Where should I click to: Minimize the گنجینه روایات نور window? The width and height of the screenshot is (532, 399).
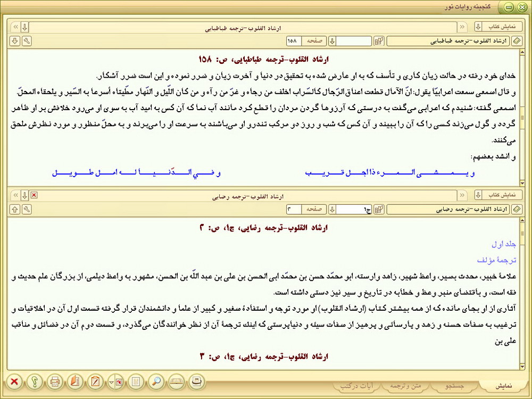click(508, 7)
